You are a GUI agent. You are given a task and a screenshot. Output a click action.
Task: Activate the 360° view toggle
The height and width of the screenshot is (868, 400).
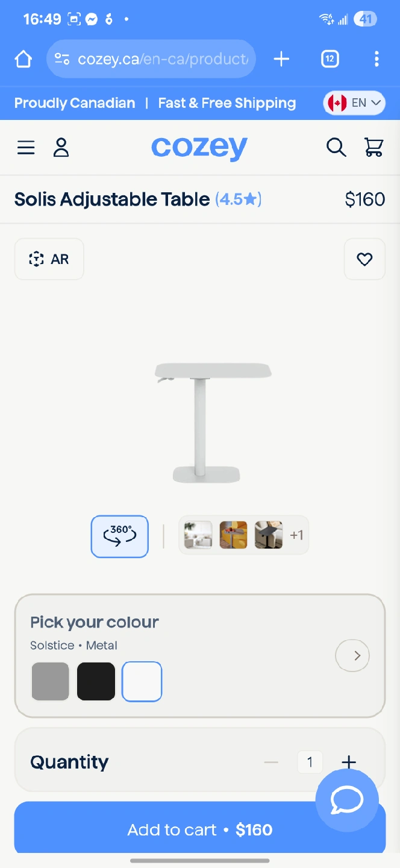pyautogui.click(x=120, y=536)
